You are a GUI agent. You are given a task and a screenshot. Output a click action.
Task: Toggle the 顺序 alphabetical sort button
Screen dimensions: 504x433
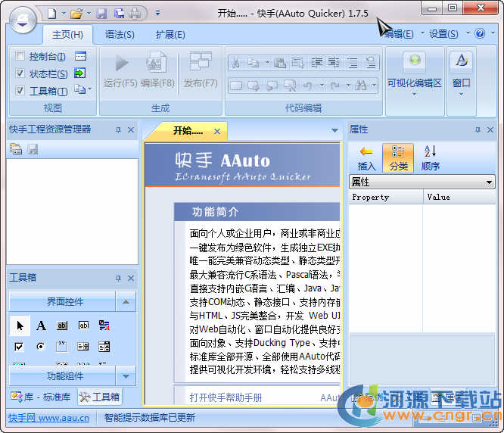coord(430,158)
